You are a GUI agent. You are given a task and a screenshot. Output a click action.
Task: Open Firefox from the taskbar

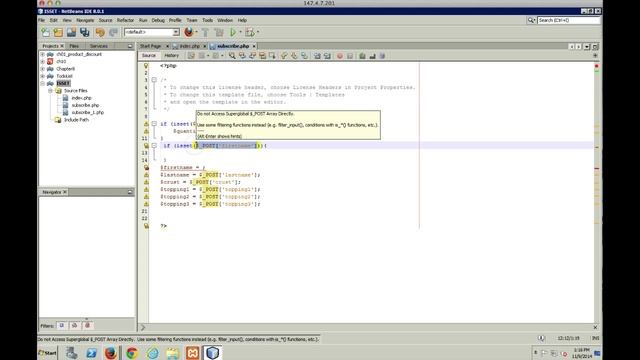[110, 353]
